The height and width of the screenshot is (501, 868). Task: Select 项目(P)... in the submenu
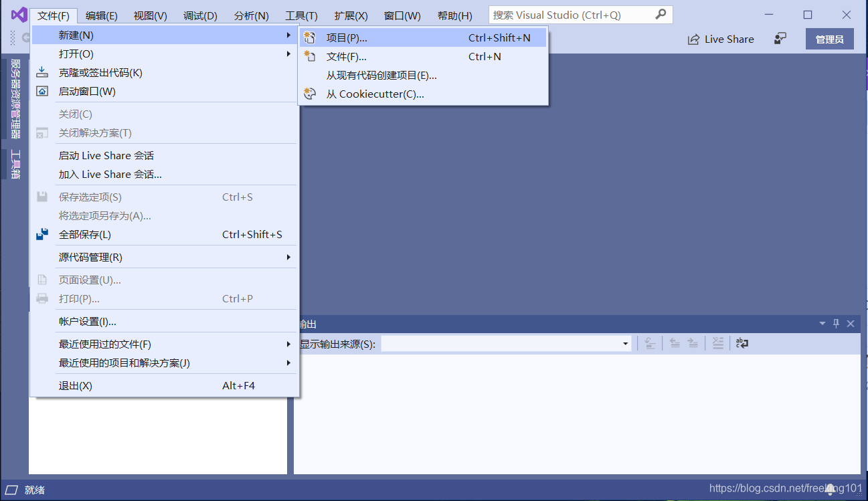click(x=423, y=38)
